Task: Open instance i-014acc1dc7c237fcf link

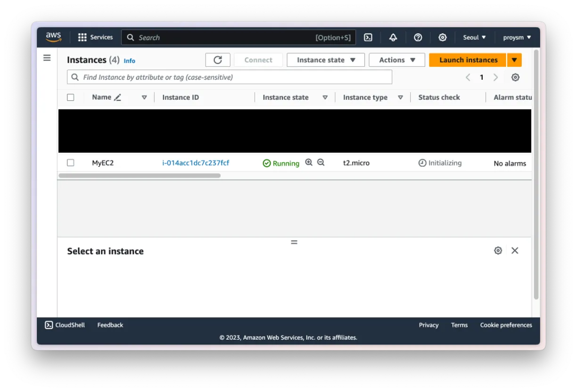Action: click(196, 163)
